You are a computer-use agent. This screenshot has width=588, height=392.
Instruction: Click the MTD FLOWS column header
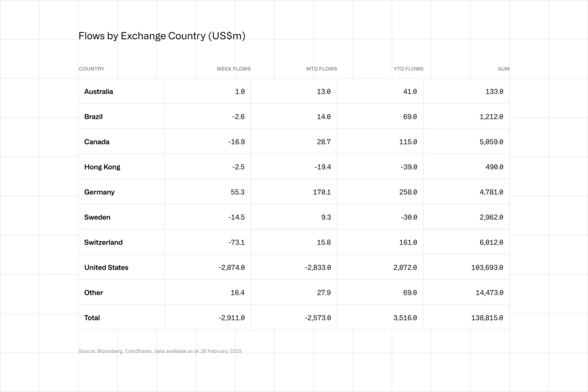[x=322, y=69]
